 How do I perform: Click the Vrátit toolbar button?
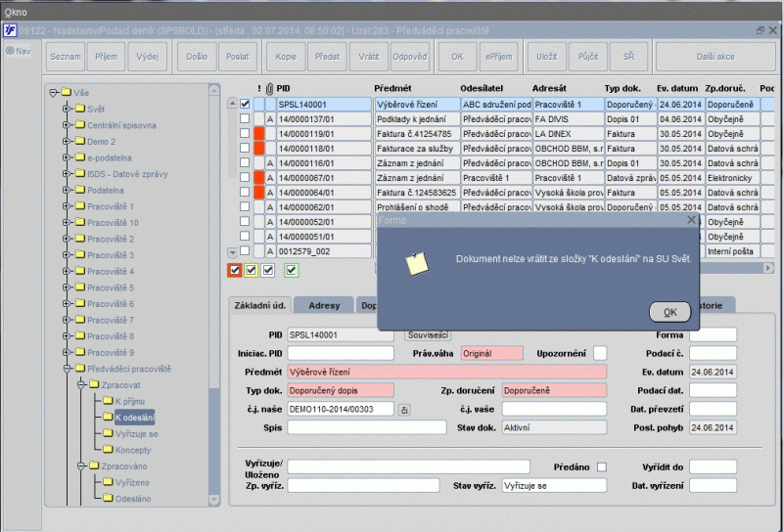369,57
